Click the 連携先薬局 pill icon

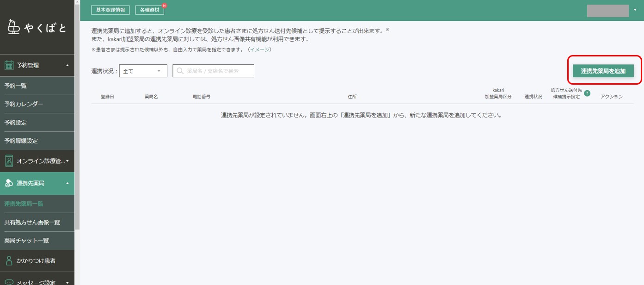pos(9,184)
